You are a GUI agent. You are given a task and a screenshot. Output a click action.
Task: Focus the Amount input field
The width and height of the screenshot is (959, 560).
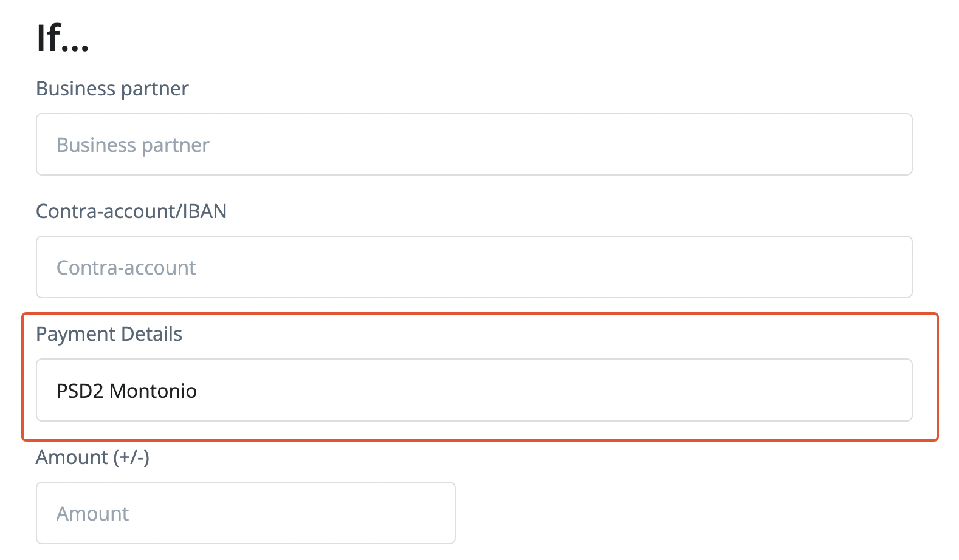pos(246,513)
